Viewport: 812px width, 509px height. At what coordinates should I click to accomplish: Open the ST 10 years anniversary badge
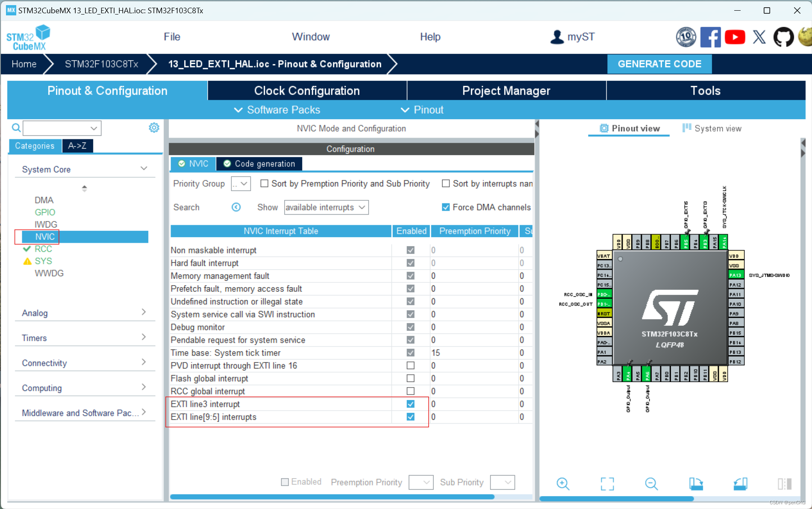pos(686,37)
